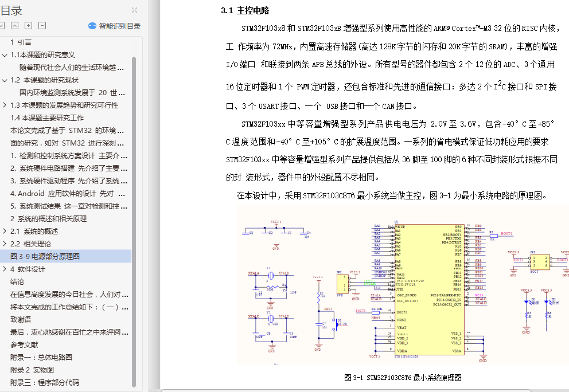Open 国内环境监测系统发展于 20 世 entry
Image resolution: width=569 pixels, height=392 pixels.
click(x=72, y=92)
